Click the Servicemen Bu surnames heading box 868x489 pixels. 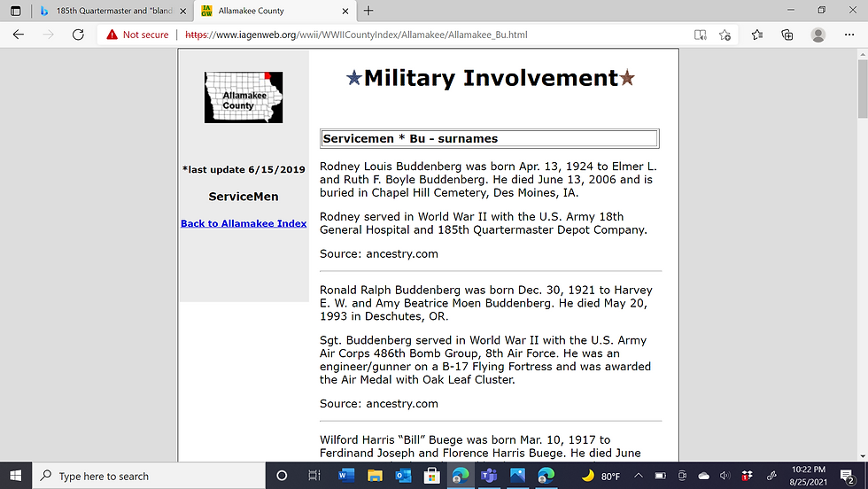(x=489, y=138)
